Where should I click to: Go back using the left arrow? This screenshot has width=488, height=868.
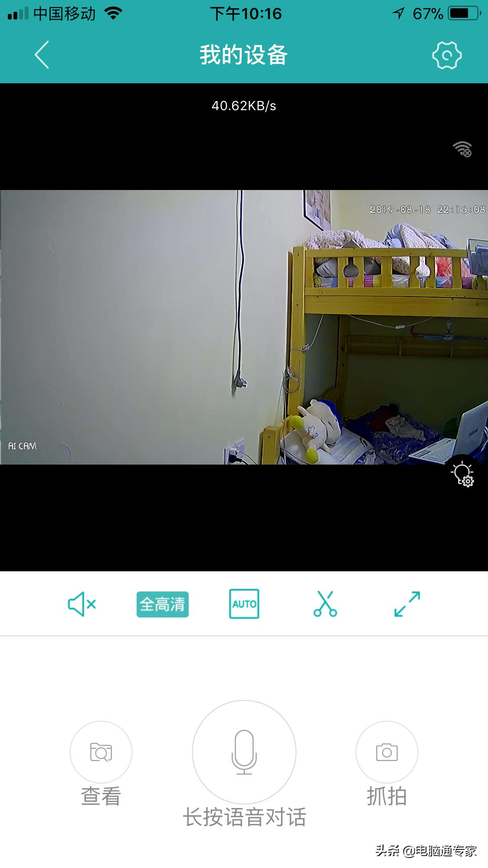coord(42,55)
